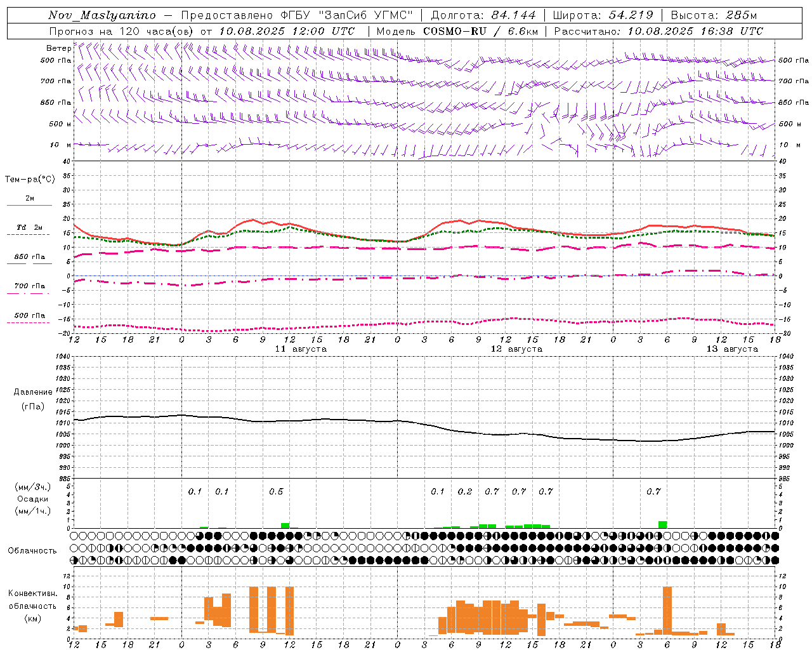Image resolution: width=812 pixels, height=650 pixels.
Task: Click the '0.2' precipitation total value
Action: pyautogui.click(x=465, y=492)
